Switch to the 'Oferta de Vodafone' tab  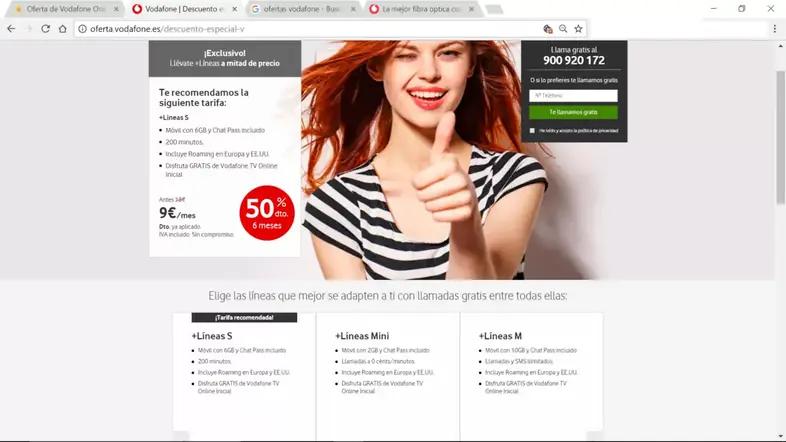[x=65, y=9]
